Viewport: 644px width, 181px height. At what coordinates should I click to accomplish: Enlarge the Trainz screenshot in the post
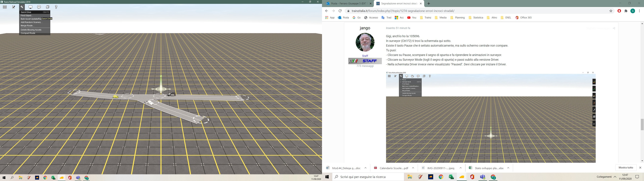[x=491, y=117]
